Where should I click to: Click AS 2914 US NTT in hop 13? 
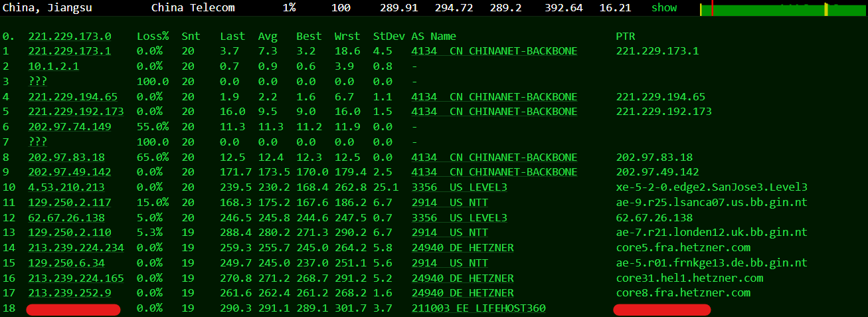tap(450, 233)
